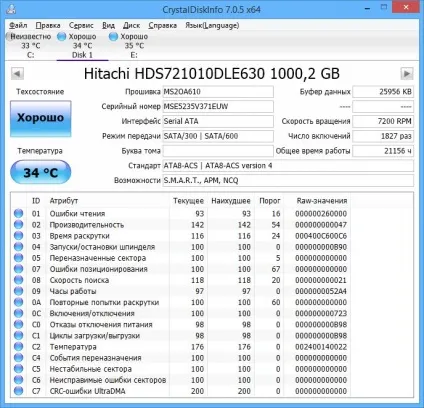Image resolution: width=424 pixels, height=408 pixels.
Task: Click the Прошивка firmware field MS2OA610
Action: (218, 92)
